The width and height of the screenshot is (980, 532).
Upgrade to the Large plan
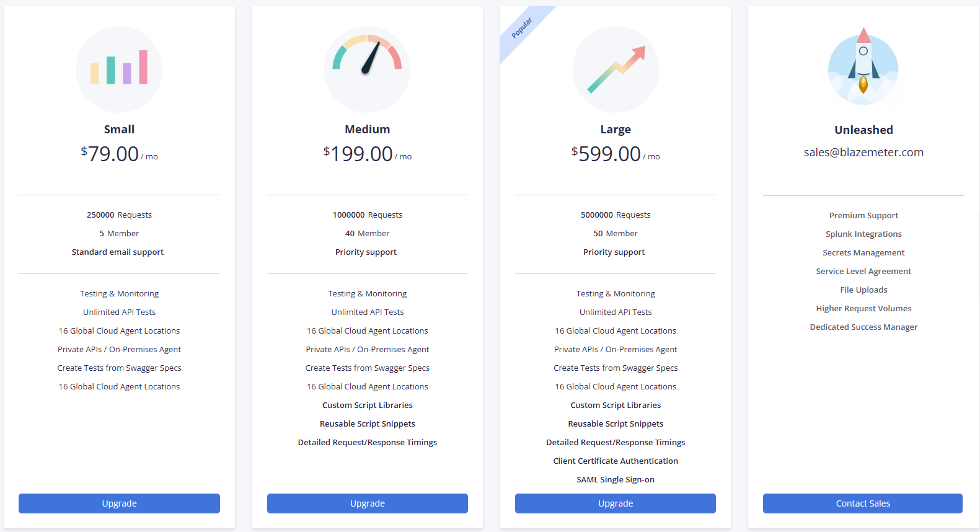tap(616, 503)
